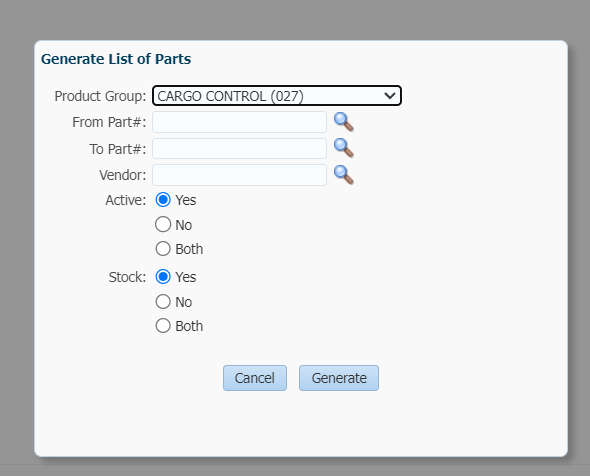590x476 pixels.
Task: Set Active to Both
Action: [163, 249]
